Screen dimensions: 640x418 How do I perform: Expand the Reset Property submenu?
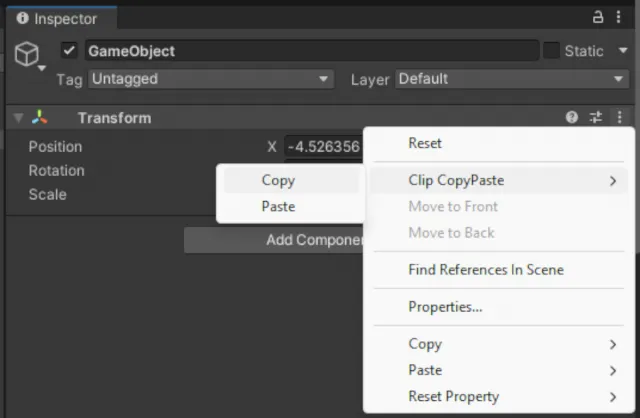tap(499, 396)
